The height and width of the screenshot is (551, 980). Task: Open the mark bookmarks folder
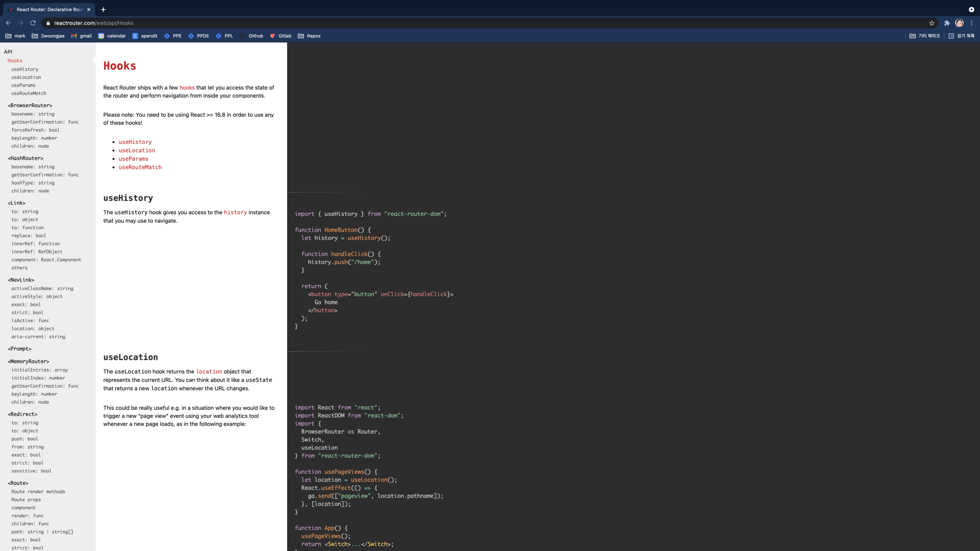pos(15,36)
